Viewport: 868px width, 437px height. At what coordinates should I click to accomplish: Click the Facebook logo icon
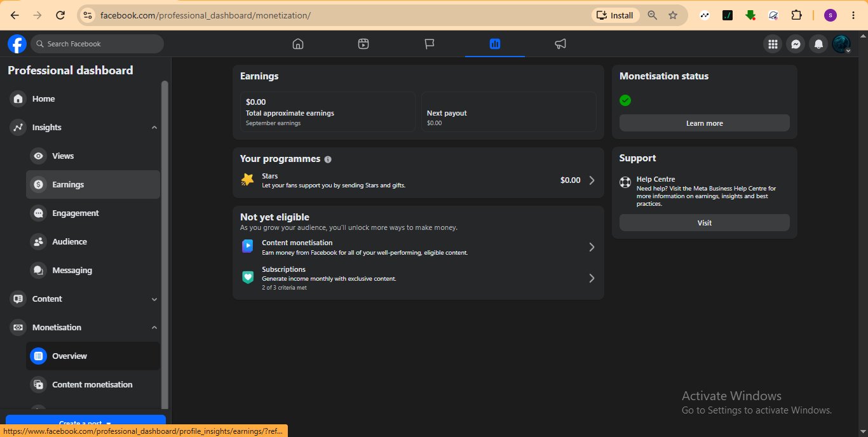(x=17, y=44)
